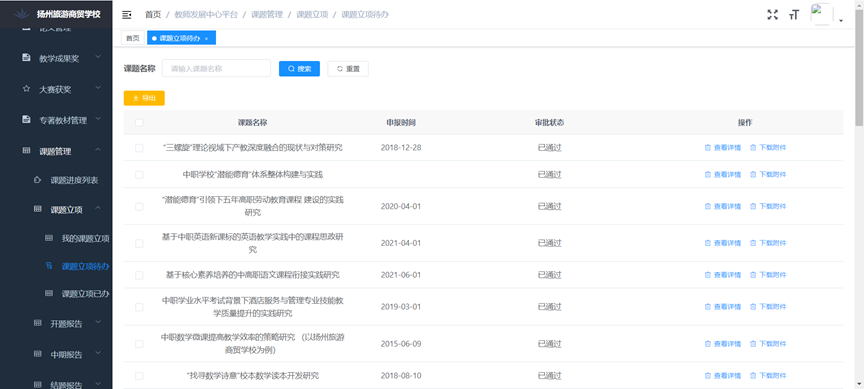
Task: Download attachment for the 2018-12-28 row
Action: pyautogui.click(x=768, y=148)
